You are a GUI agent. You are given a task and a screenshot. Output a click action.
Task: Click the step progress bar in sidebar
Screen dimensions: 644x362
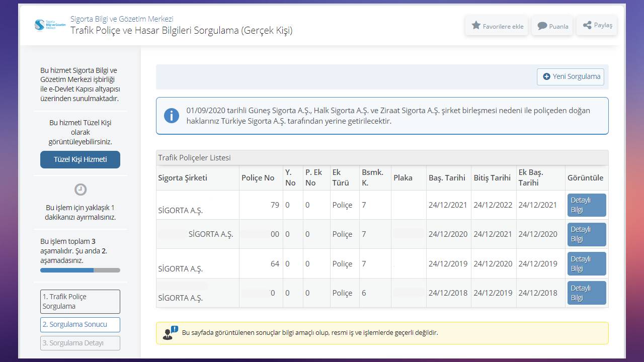coord(80,270)
